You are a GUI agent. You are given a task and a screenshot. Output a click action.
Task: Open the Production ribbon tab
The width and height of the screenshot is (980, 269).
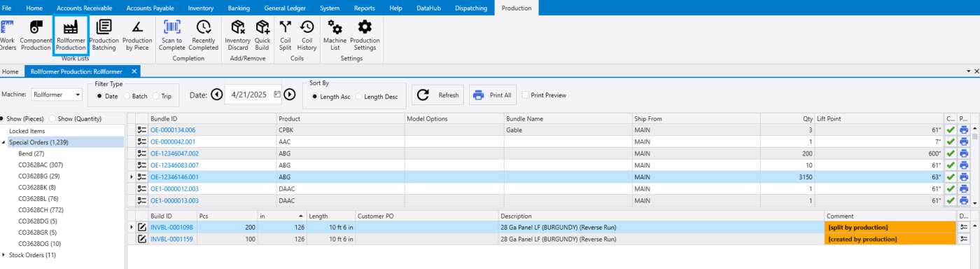coord(516,8)
